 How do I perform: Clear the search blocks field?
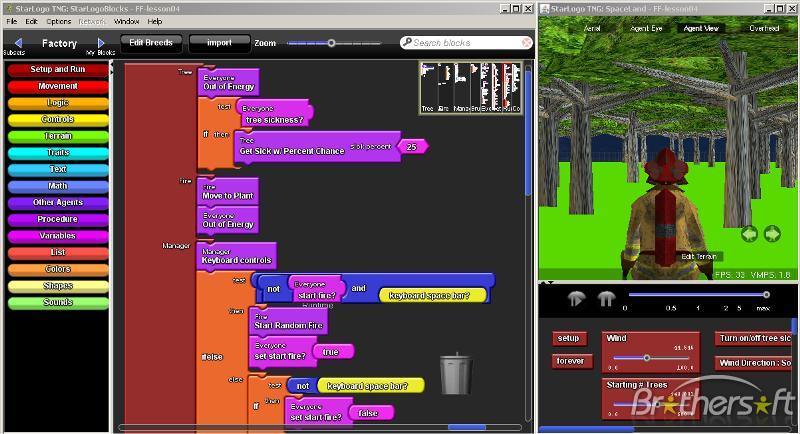point(527,43)
